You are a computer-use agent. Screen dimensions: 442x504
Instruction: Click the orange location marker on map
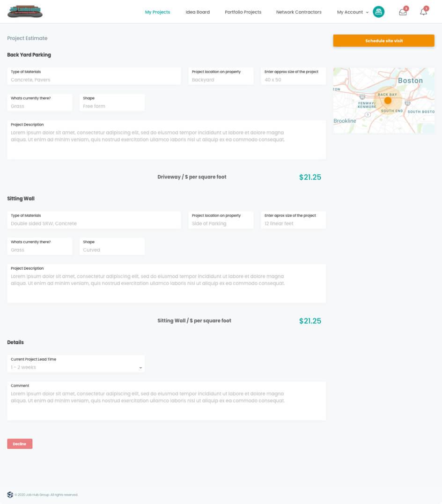click(x=388, y=101)
